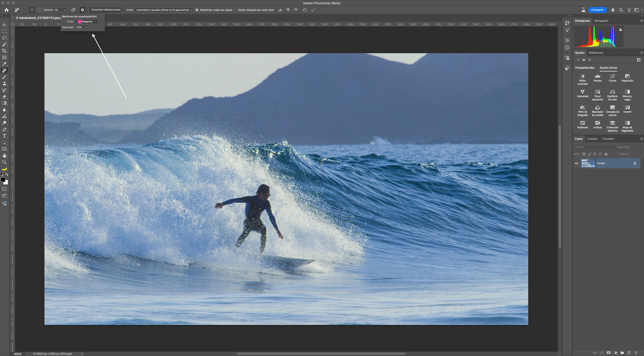Screen dimensions: 644x356
Task: Pick the Eyedropper tool
Action: coord(4,64)
